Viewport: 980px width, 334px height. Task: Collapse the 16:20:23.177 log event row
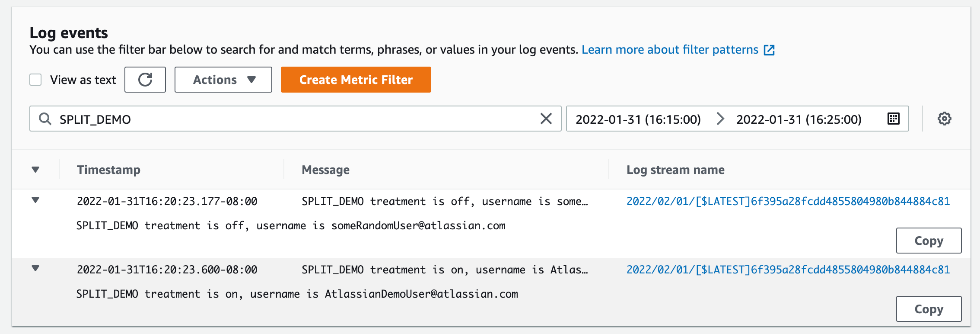point(36,201)
